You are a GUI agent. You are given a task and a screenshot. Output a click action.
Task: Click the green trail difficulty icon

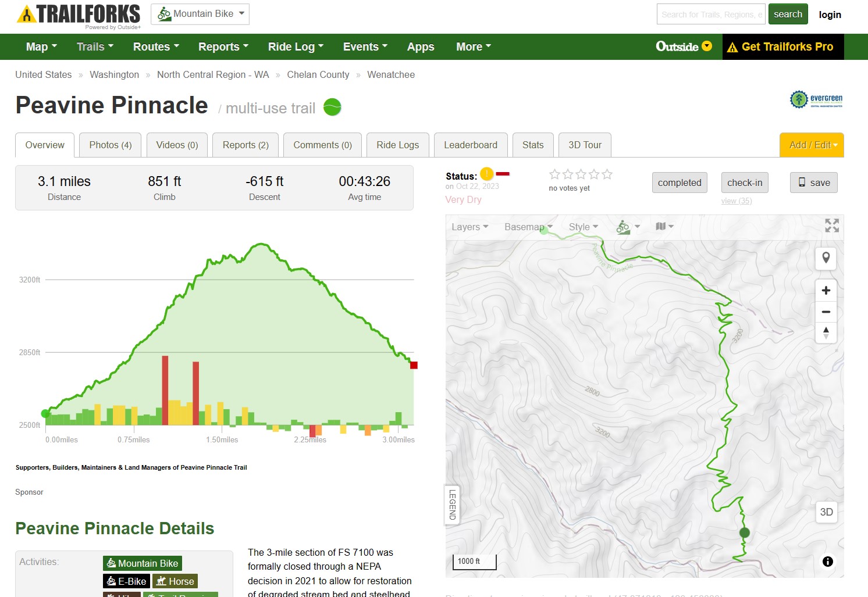click(x=332, y=107)
